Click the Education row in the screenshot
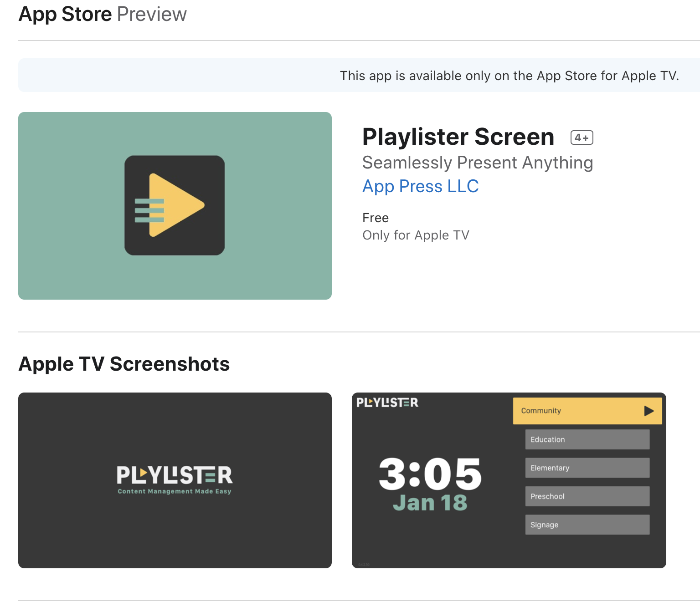 pyautogui.click(x=587, y=439)
